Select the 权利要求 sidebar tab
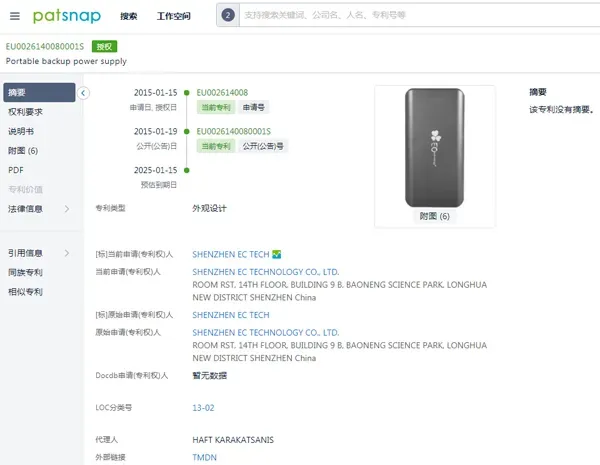600x465 pixels. [x=26, y=112]
